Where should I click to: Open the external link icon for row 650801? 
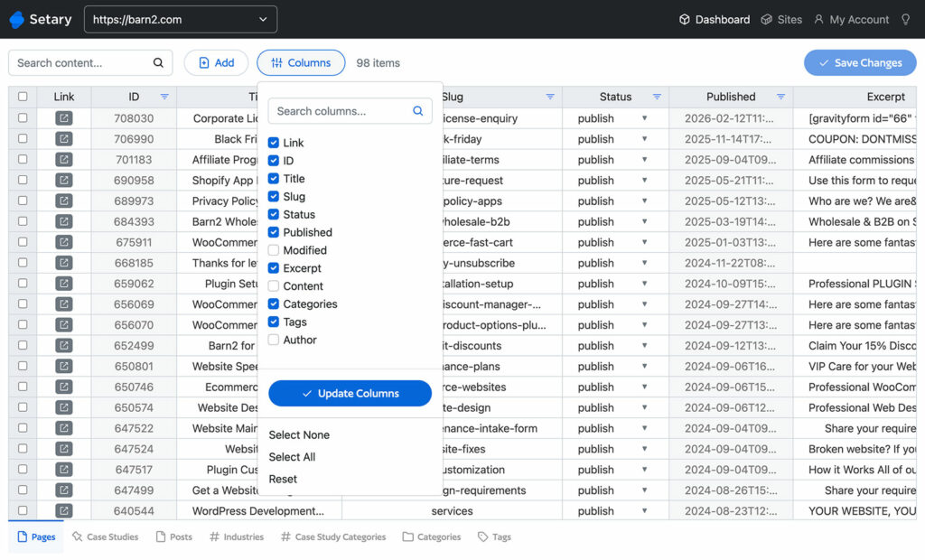pyautogui.click(x=64, y=366)
